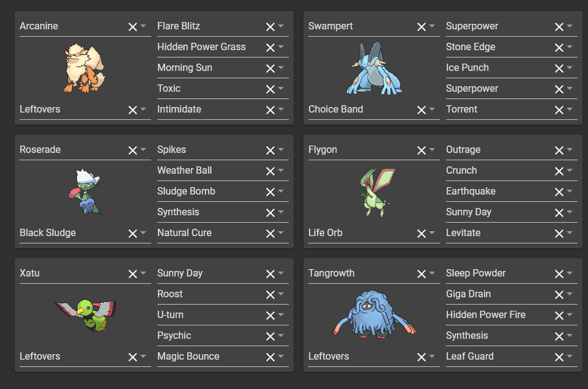Clear the Magic Bounce ability

click(x=270, y=358)
